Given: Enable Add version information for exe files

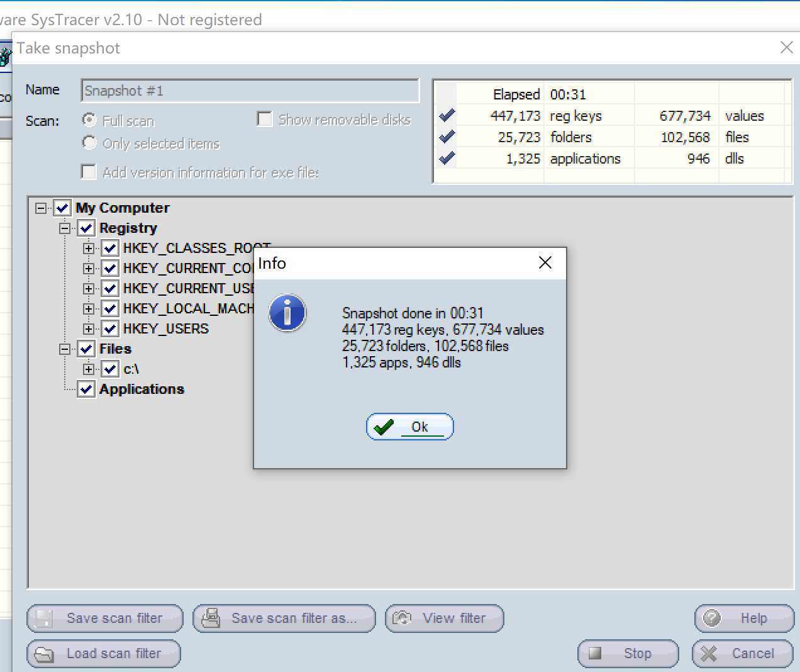Looking at the screenshot, I should coord(89,172).
